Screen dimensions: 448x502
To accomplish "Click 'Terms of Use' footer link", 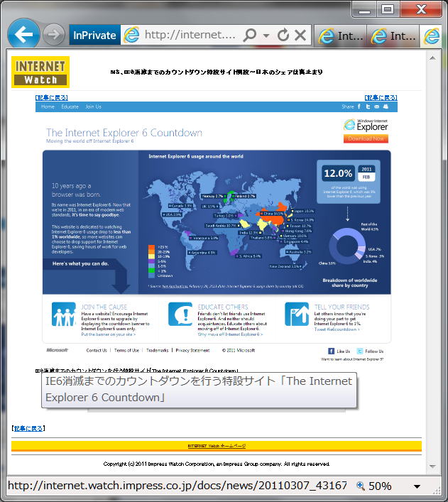I will click(x=126, y=350).
